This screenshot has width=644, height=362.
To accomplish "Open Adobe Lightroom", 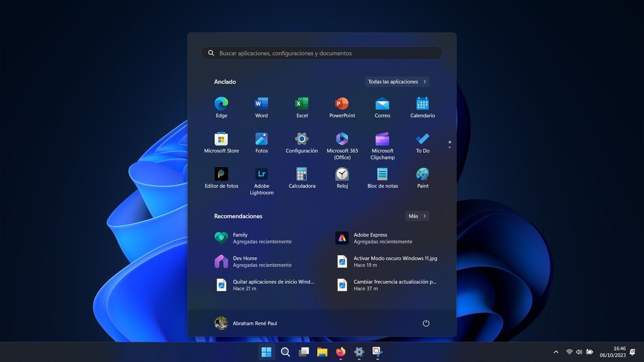I will click(261, 177).
